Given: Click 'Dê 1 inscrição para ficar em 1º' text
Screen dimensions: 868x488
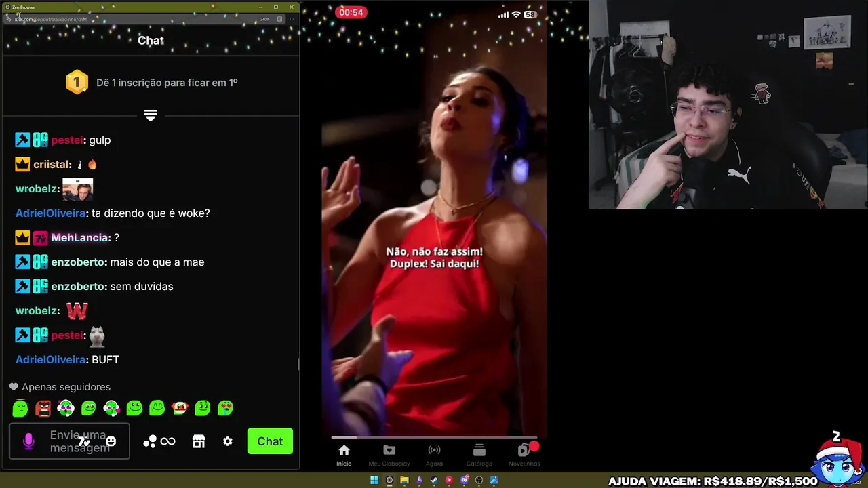Looking at the screenshot, I should pos(167,83).
